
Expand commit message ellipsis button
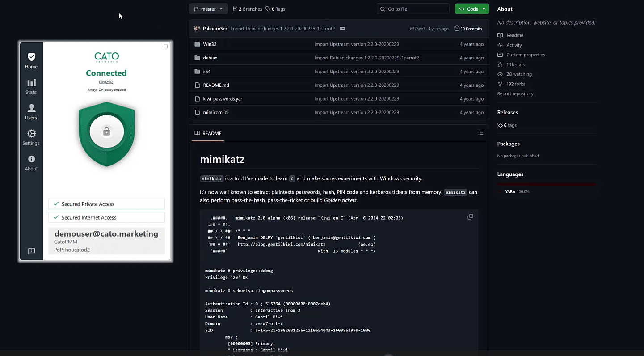pyautogui.click(x=342, y=29)
